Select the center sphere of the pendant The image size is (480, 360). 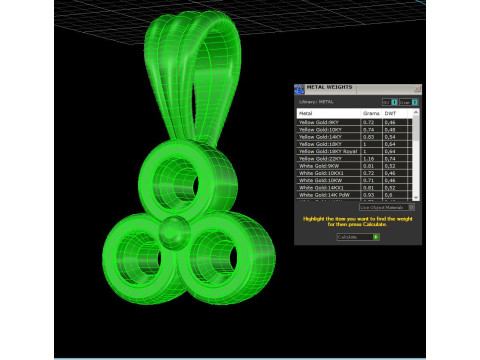(x=175, y=232)
